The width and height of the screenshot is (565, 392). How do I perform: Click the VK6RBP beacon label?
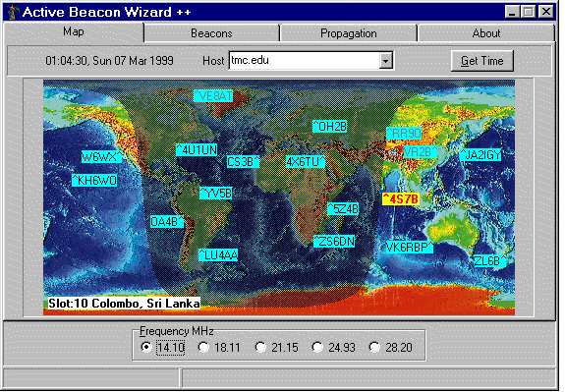coord(410,248)
